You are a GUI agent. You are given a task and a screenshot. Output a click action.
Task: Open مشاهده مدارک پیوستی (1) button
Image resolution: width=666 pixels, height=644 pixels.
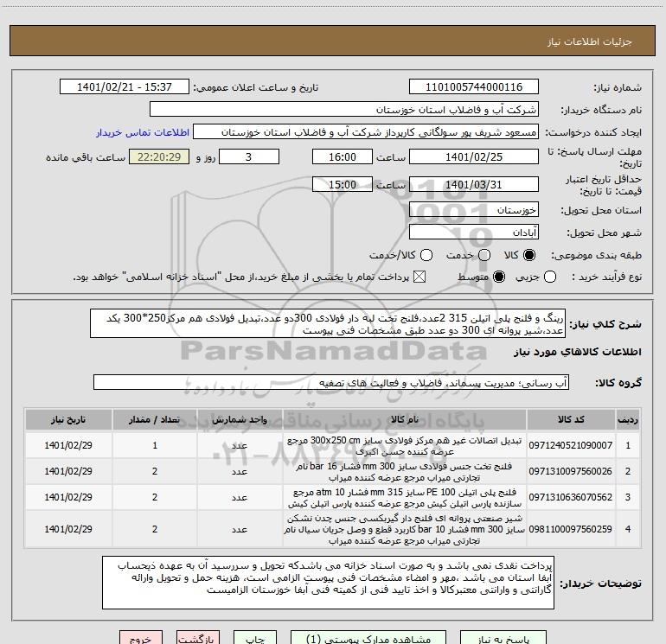pos(368,638)
